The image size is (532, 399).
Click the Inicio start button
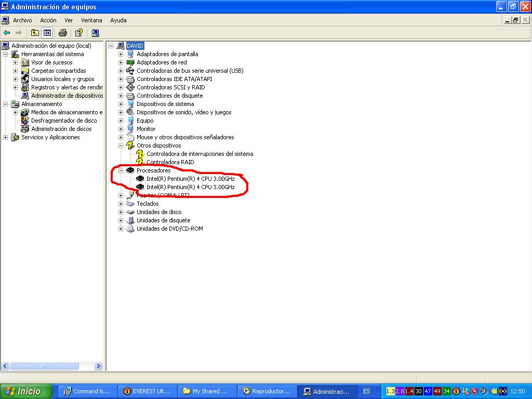point(26,391)
